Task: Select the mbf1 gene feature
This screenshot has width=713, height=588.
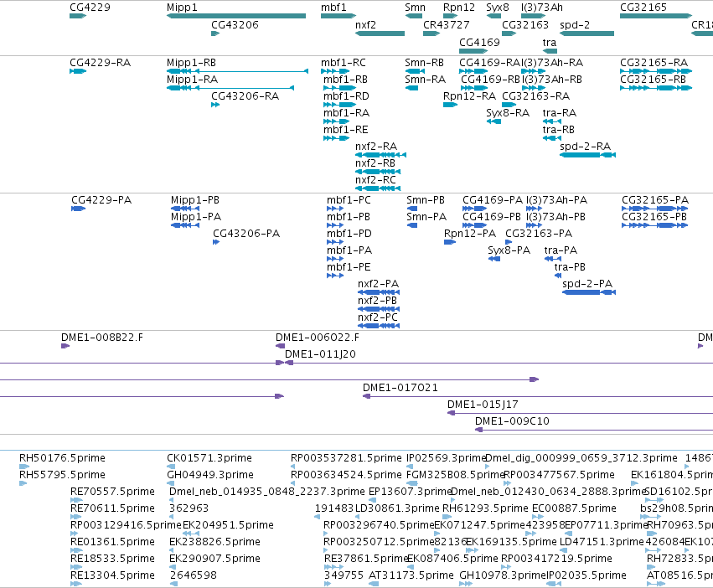Action: coord(338,16)
